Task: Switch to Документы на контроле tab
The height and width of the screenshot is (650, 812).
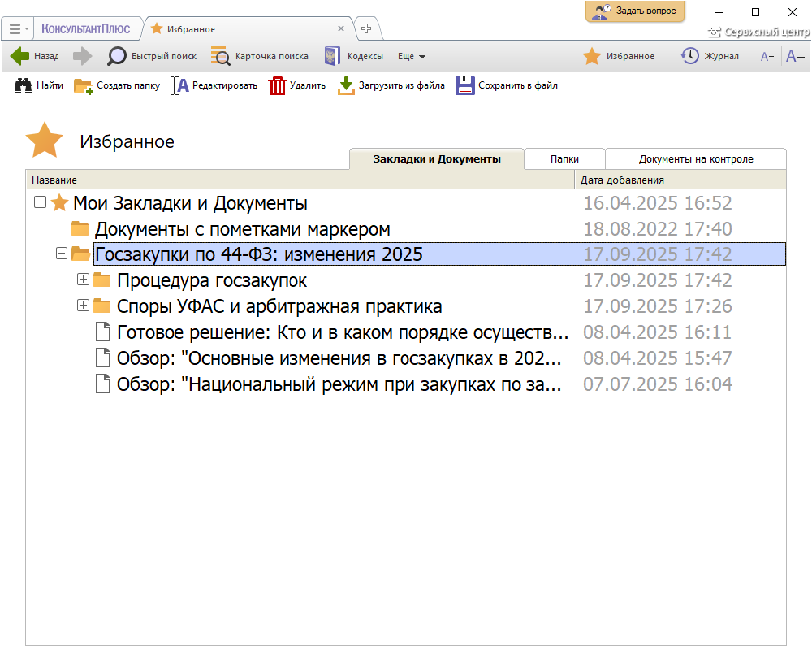Action: [696, 159]
